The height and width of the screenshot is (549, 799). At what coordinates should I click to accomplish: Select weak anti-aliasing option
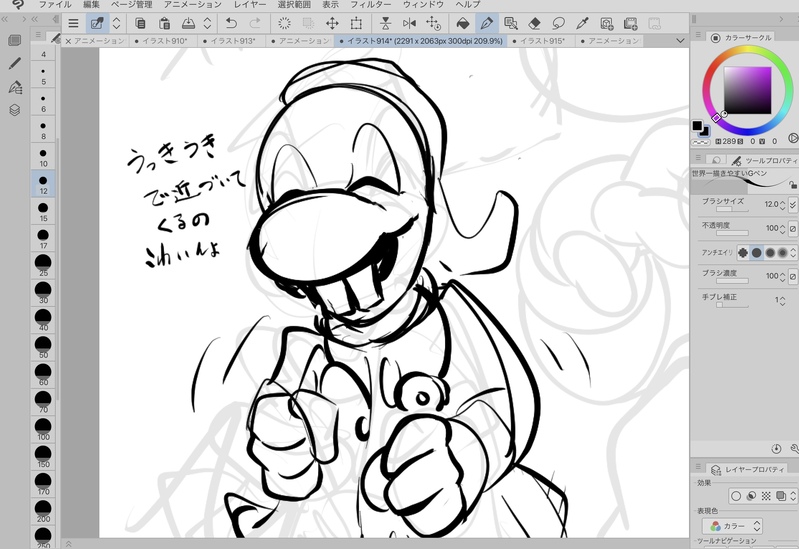click(x=757, y=252)
